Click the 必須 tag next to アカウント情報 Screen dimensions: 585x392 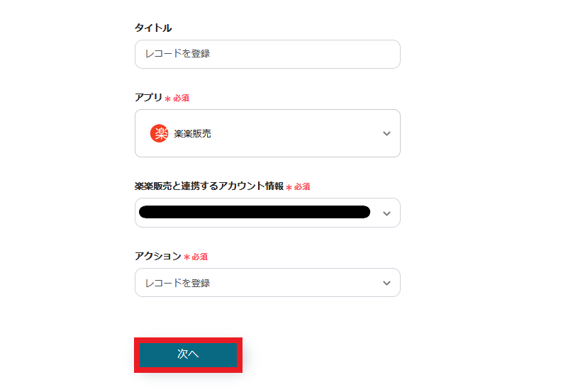coord(302,187)
